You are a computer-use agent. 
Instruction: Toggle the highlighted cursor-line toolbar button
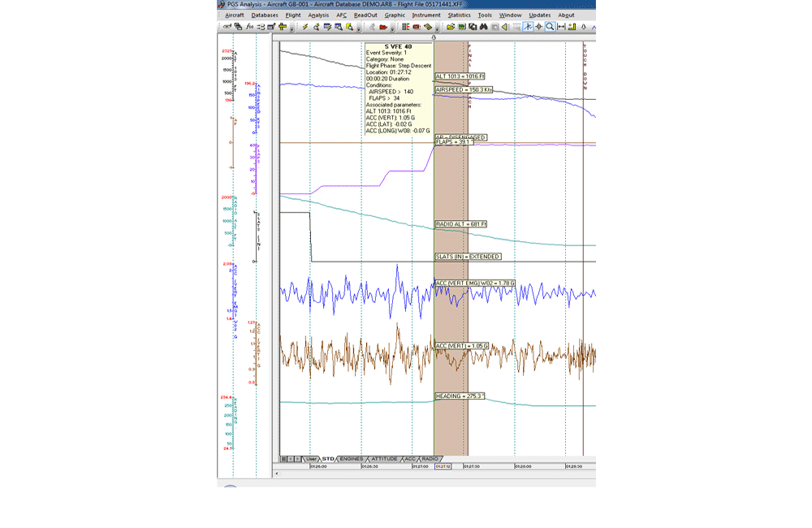528,27
